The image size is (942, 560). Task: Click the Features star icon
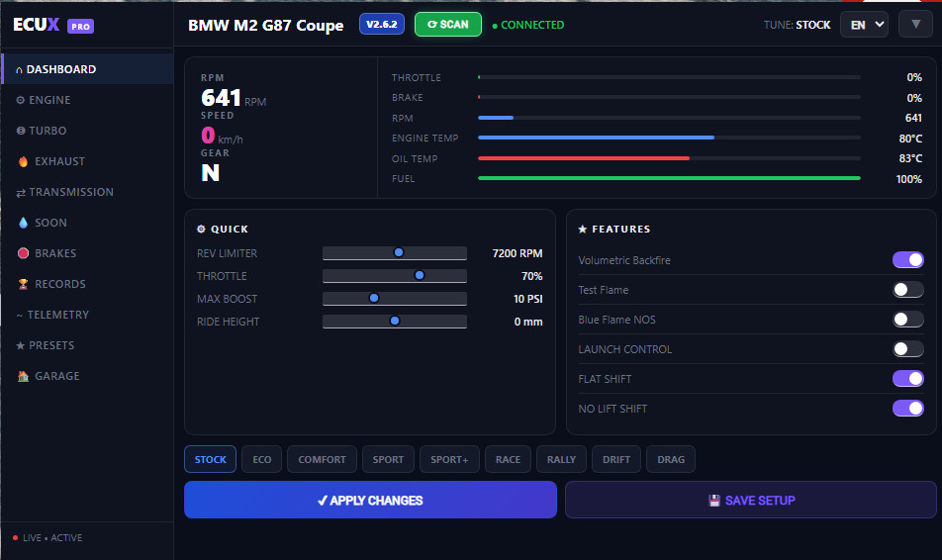click(582, 229)
